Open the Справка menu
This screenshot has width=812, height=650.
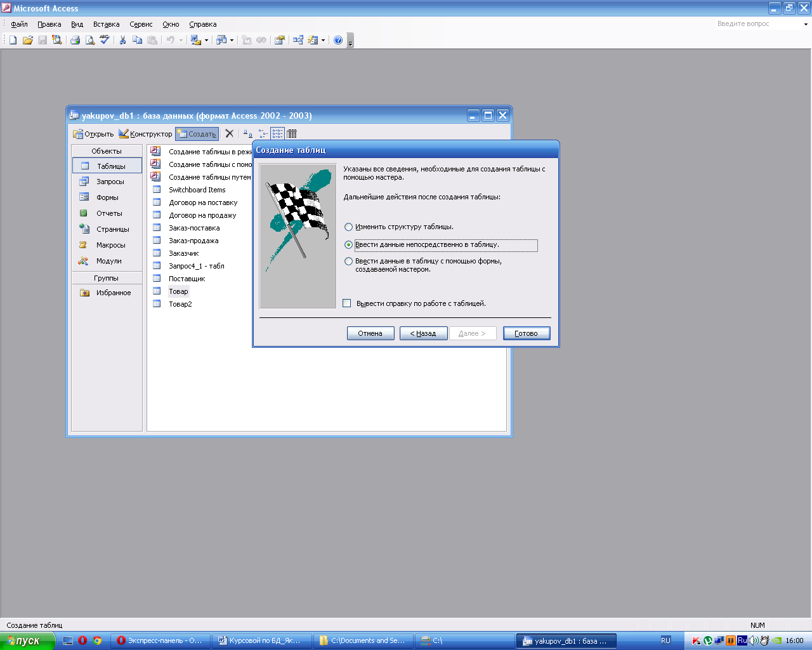click(202, 24)
